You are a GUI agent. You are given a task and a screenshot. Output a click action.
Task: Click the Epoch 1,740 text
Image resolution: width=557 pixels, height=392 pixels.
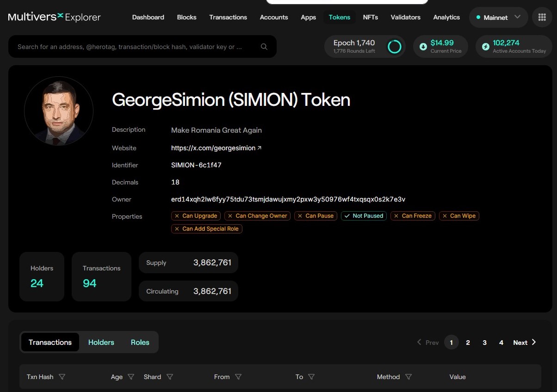(354, 43)
